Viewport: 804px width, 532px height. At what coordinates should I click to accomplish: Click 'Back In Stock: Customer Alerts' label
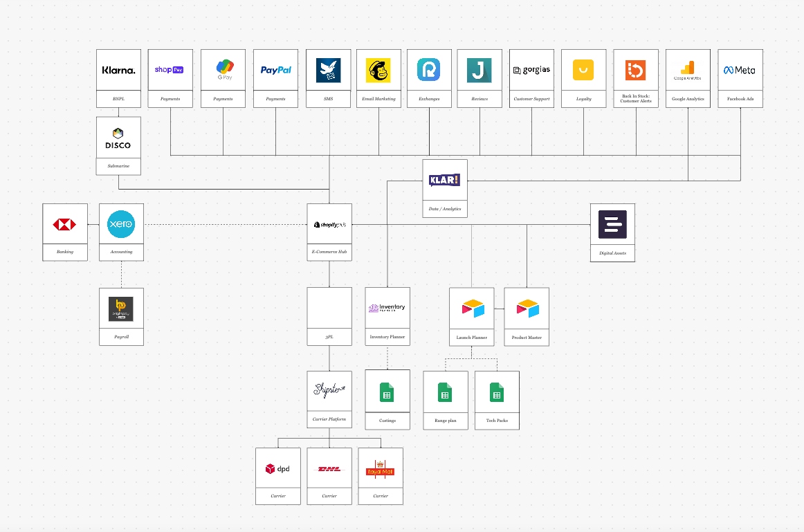coord(636,98)
